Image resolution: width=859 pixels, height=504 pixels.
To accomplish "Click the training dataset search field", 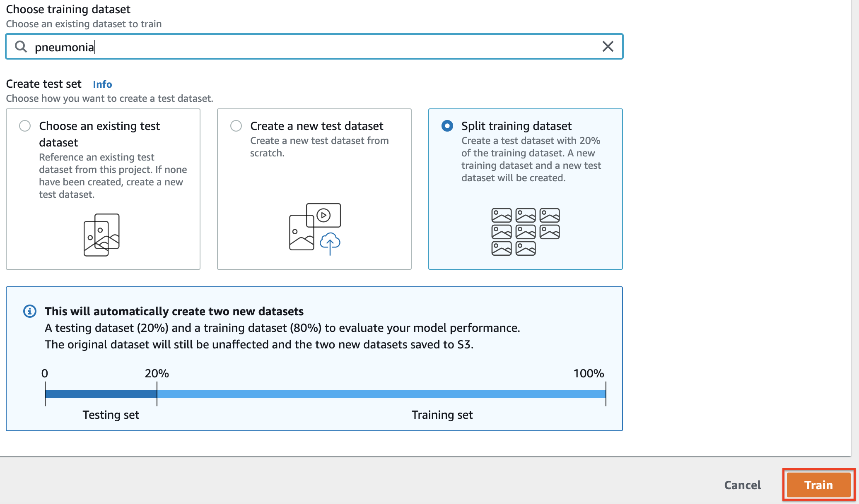I will tap(315, 47).
